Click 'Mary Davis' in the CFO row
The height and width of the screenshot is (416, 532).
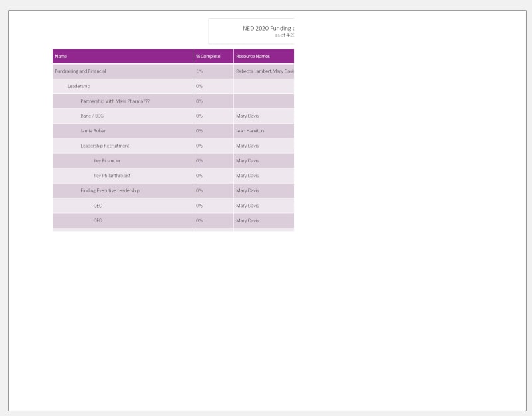click(247, 221)
